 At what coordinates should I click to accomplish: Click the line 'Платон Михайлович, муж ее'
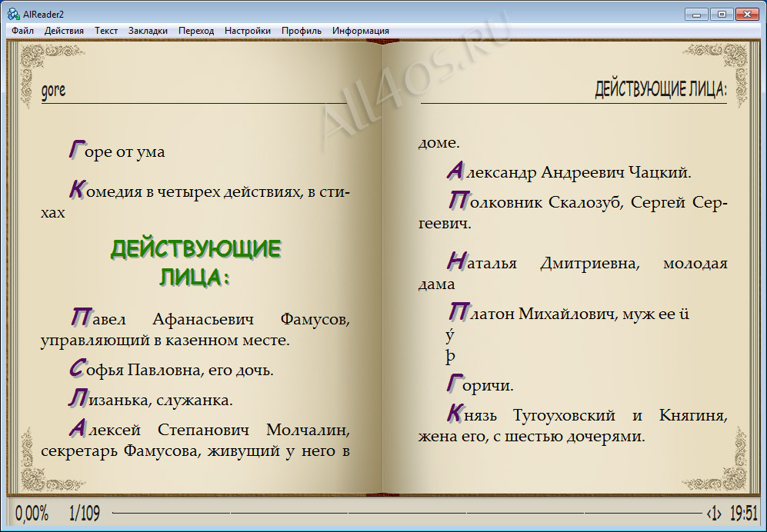click(x=562, y=313)
